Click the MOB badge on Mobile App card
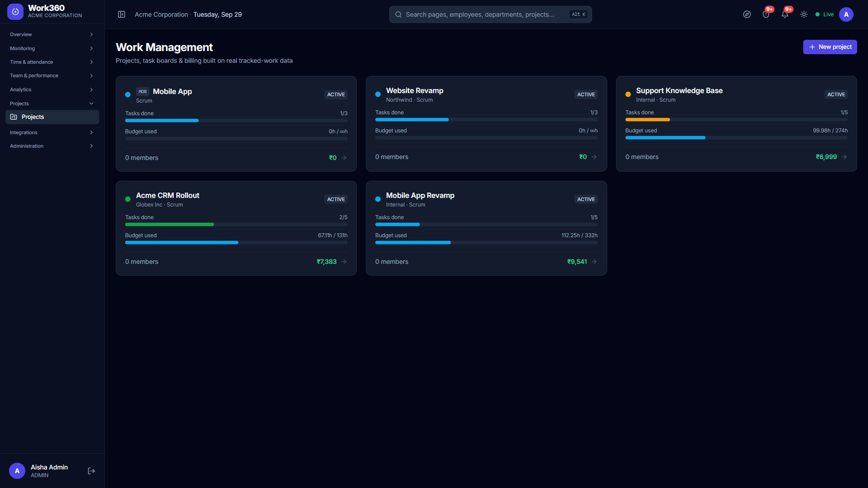Image resolution: width=868 pixels, height=488 pixels. (142, 91)
